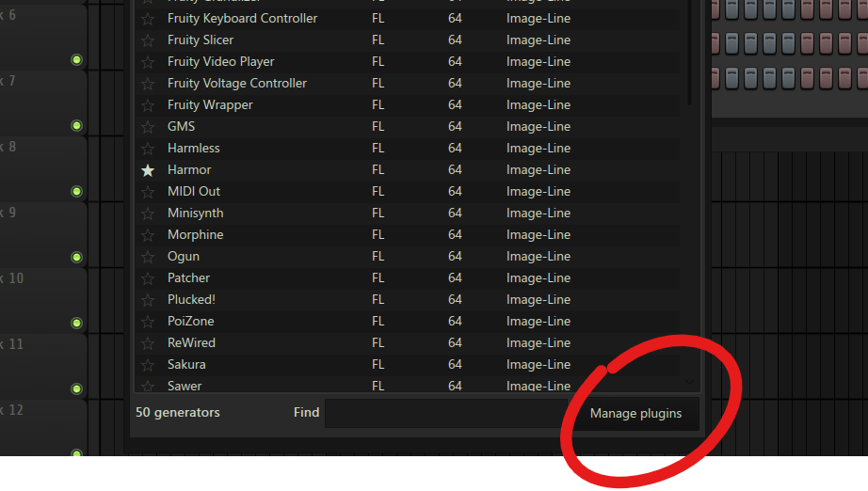Favorite the Patcher star
The width and height of the screenshot is (868, 491).
point(147,278)
